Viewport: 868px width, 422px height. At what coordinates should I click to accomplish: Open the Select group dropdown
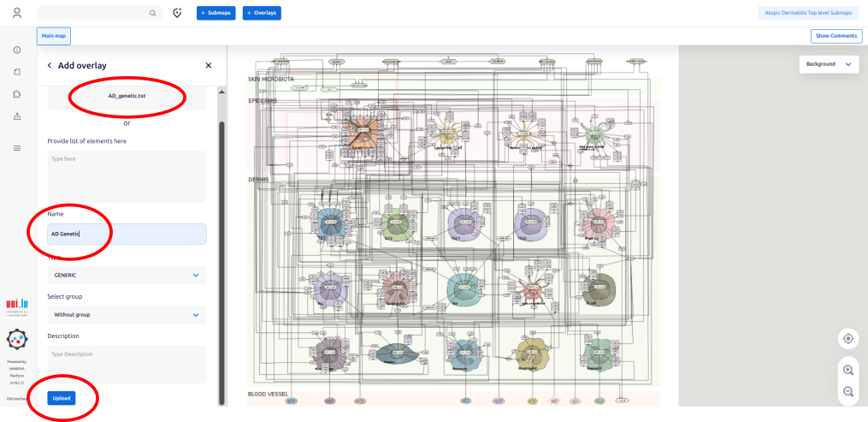coord(127,314)
